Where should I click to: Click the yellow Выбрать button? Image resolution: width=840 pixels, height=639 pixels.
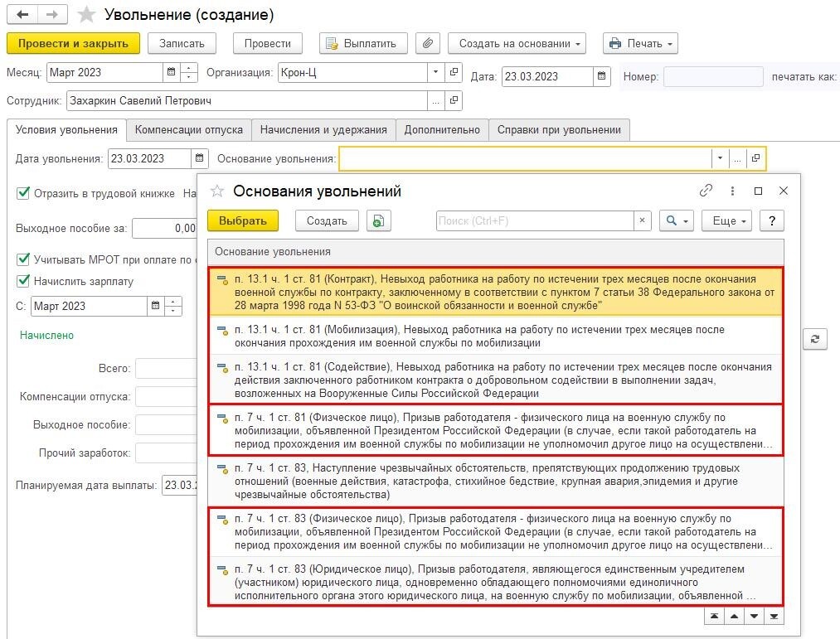243,220
